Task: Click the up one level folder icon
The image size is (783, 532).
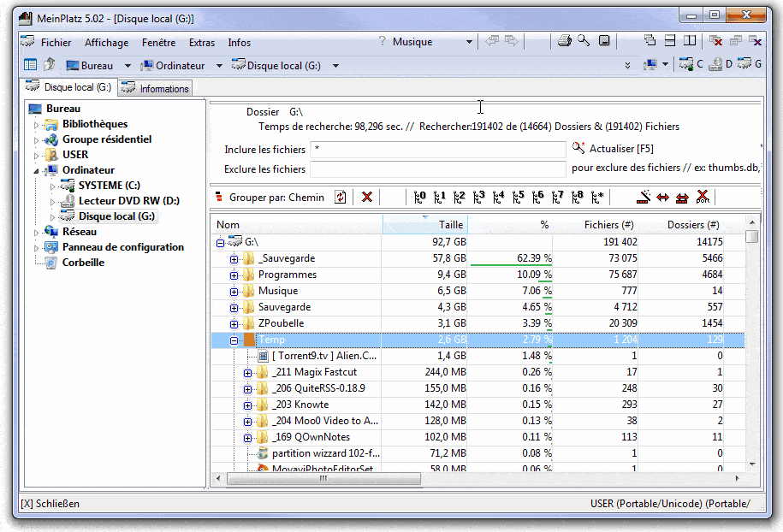Action: pos(50,64)
